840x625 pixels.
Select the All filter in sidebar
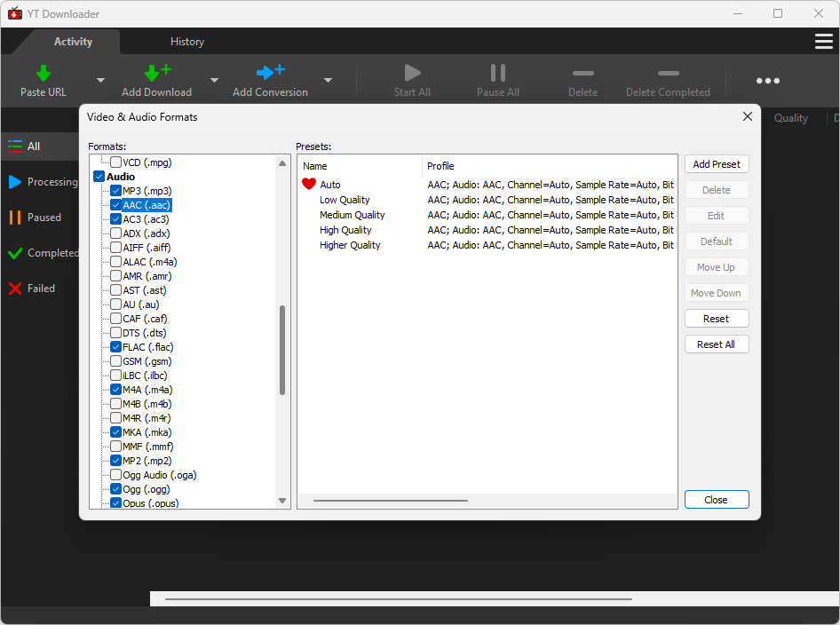(40, 146)
